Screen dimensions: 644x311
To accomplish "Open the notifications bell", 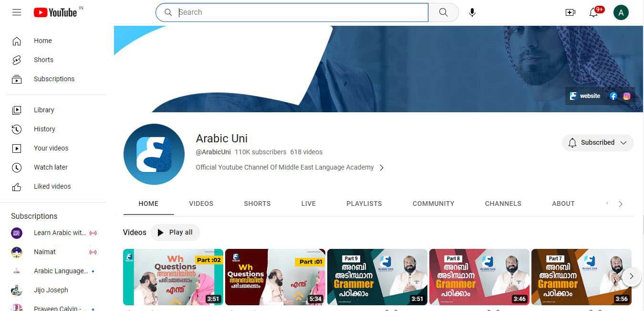I will point(594,12).
